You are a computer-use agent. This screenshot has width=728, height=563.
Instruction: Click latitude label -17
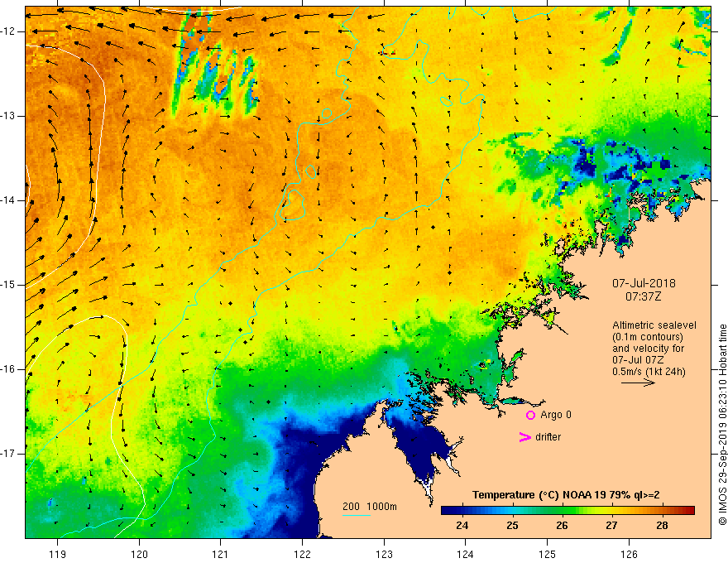(x=9, y=454)
